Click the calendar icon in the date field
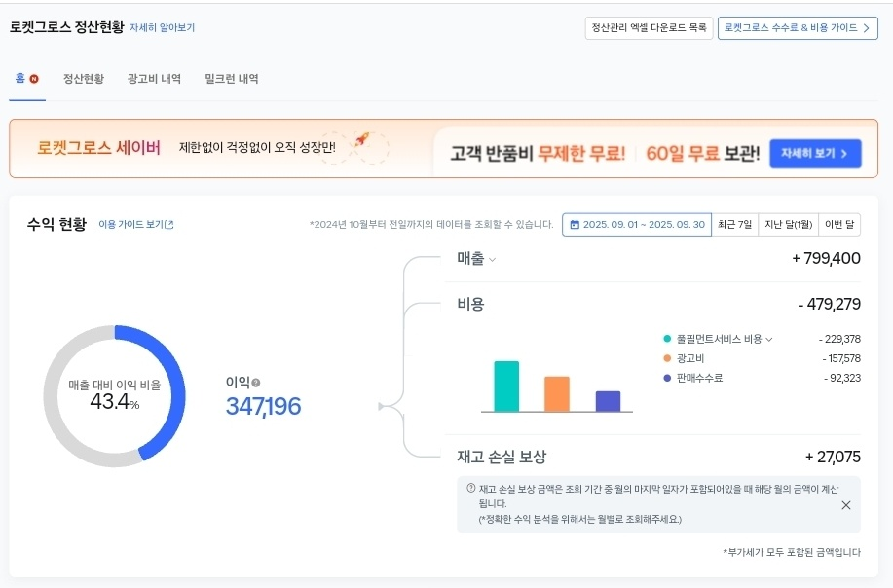This screenshot has width=893, height=588. click(x=575, y=224)
